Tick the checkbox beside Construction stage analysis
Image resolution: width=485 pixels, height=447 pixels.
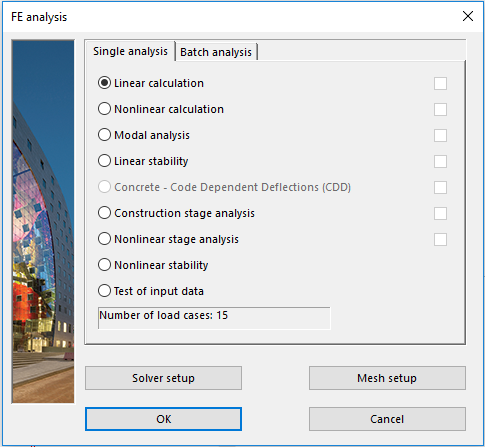click(x=440, y=213)
